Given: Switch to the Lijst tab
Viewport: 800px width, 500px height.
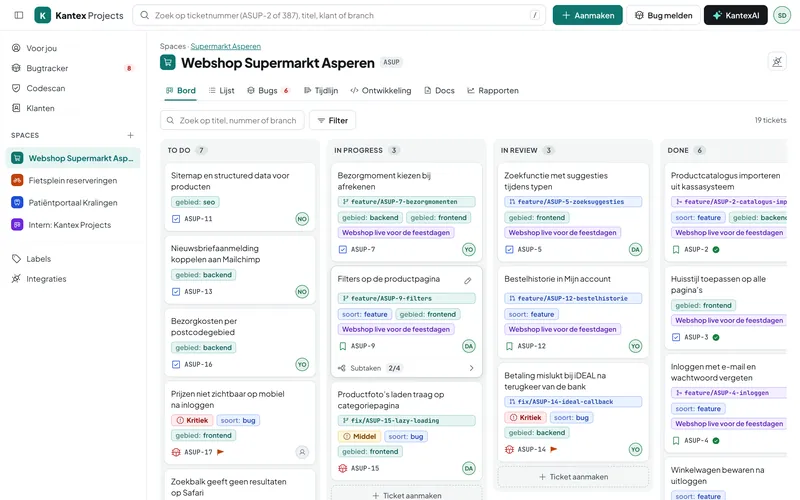Looking at the screenshot, I should click(x=222, y=90).
